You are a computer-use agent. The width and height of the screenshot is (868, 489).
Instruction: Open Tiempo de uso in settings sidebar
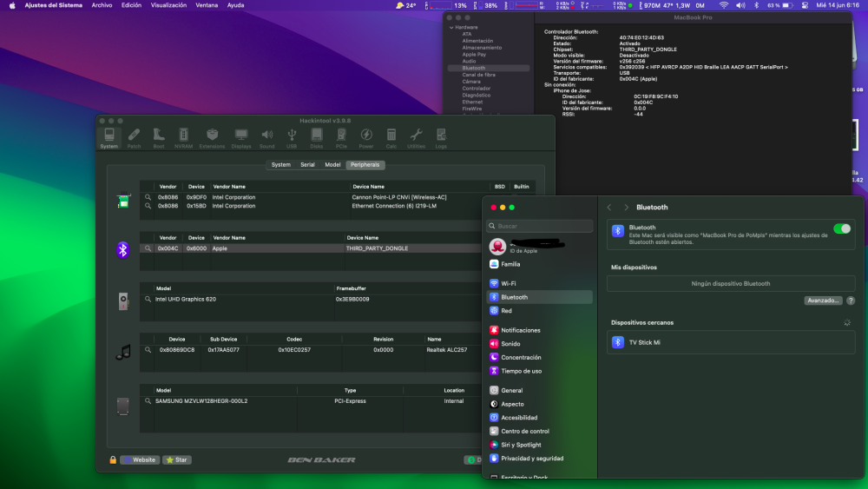pos(540,371)
